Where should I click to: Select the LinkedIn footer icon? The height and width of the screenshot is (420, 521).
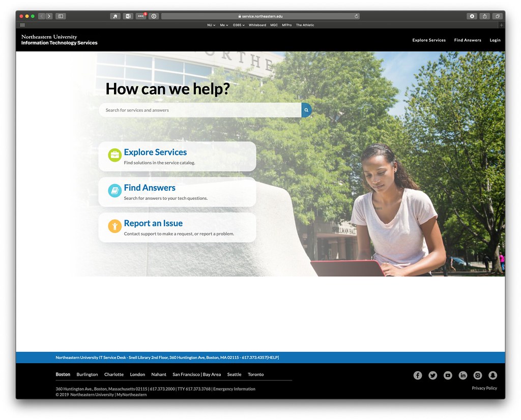tap(463, 375)
